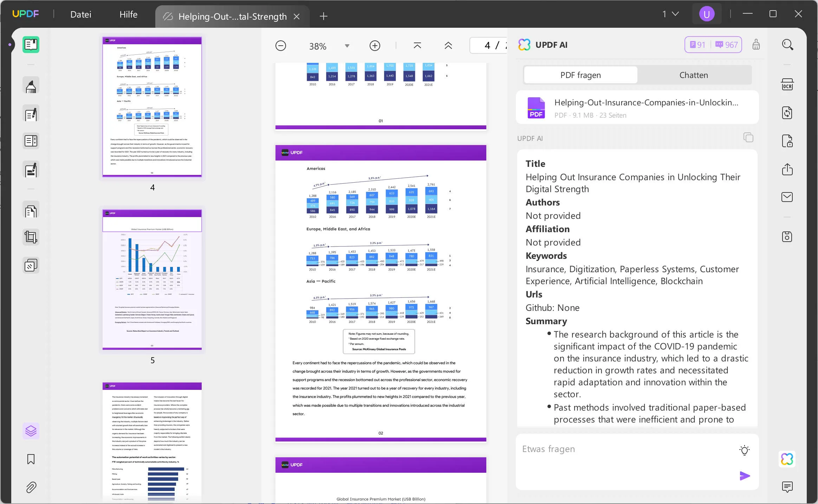Open the Datei menu
This screenshot has width=818, height=504.
coord(81,14)
